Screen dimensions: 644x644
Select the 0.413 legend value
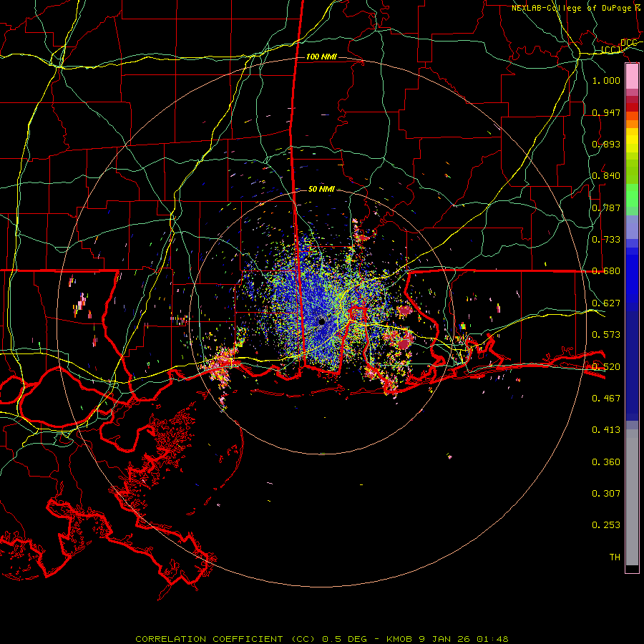point(606,430)
